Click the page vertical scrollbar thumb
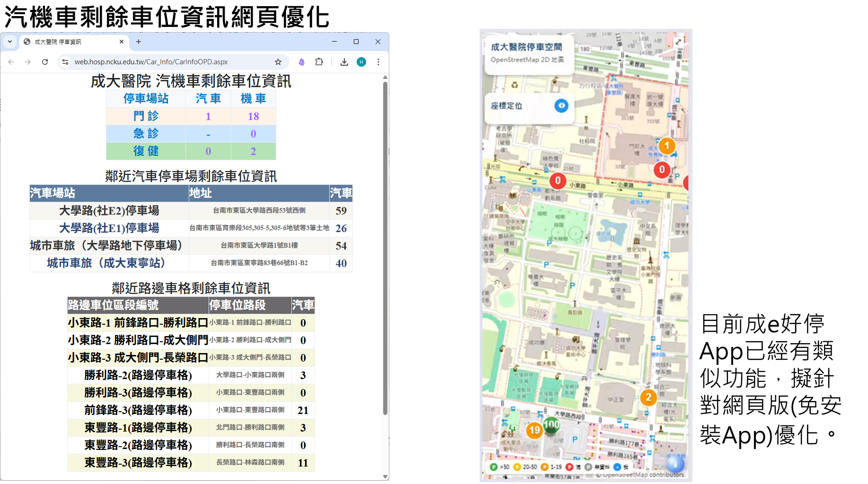The image size is (868, 484). pos(386,248)
